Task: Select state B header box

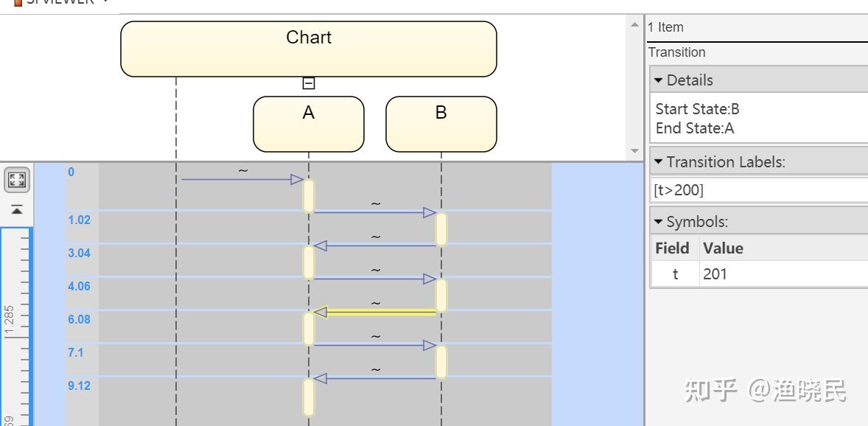Action: tap(441, 124)
